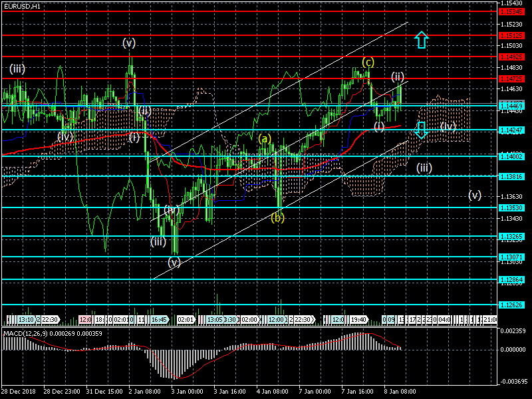
Task: Select the EURUSD,H1 chart title
Action: (x=23, y=6)
